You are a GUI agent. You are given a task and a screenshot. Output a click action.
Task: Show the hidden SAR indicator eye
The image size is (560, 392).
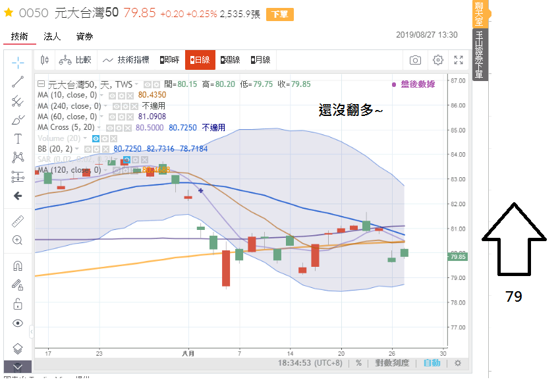coord(126,159)
